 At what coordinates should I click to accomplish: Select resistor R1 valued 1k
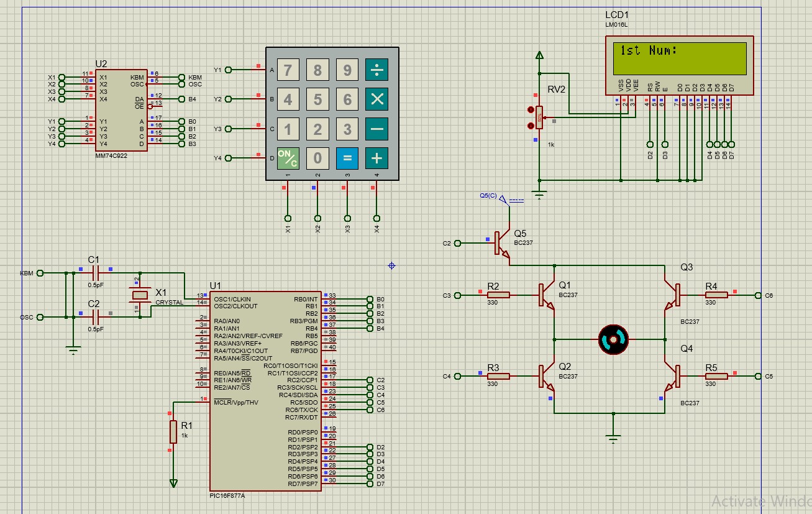pos(174,433)
